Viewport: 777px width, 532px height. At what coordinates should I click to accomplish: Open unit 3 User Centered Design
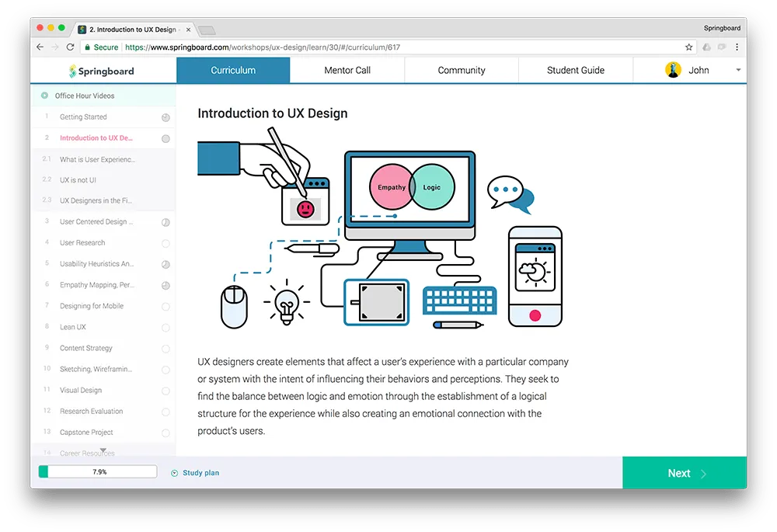tap(103, 222)
